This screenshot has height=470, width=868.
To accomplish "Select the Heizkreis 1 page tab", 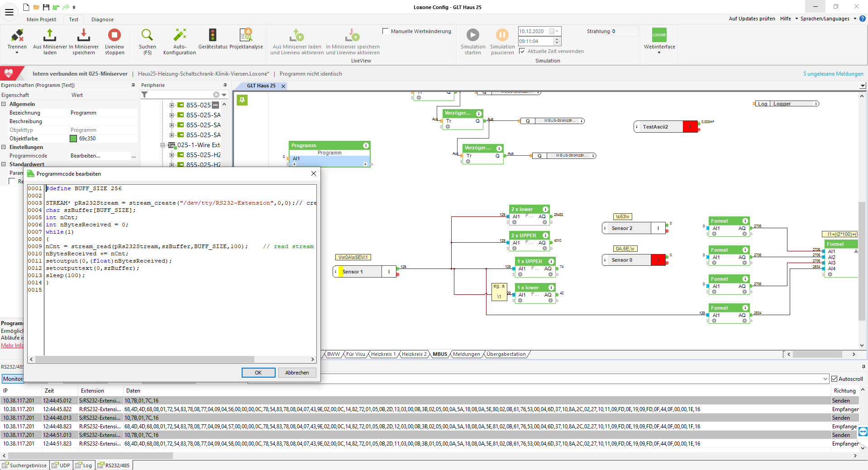I will [383, 355].
